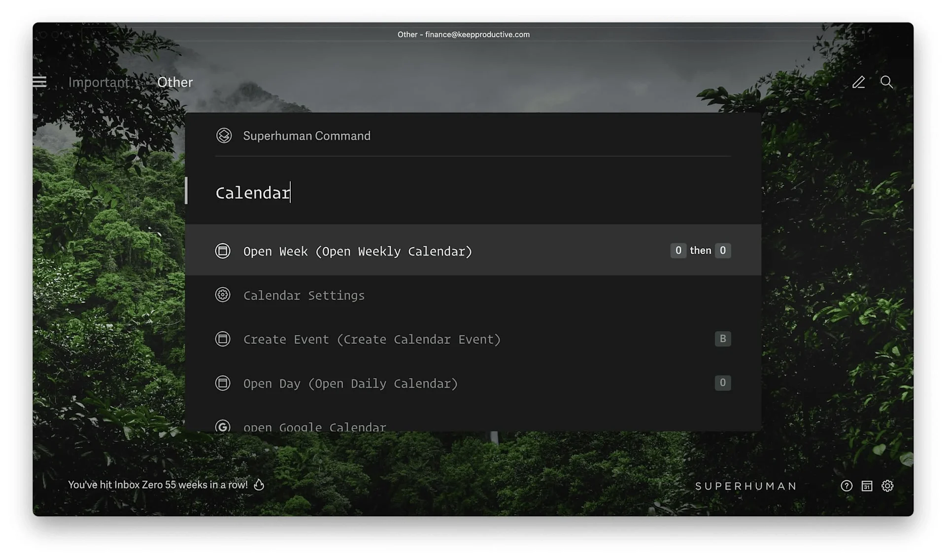Click the calendar icon beside Open Week

click(223, 251)
